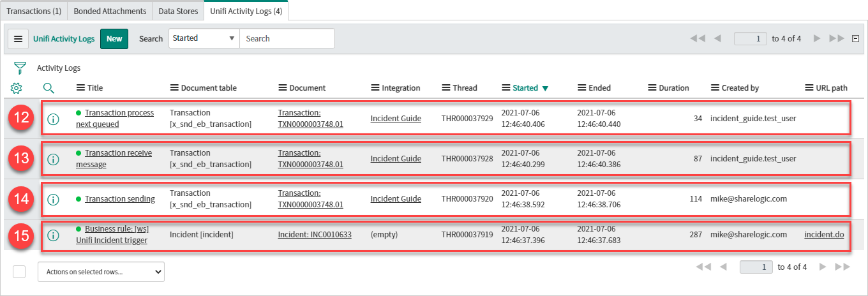Switch to the Bonded Attachments tab
Screen dimensions: 868x296
click(109, 11)
